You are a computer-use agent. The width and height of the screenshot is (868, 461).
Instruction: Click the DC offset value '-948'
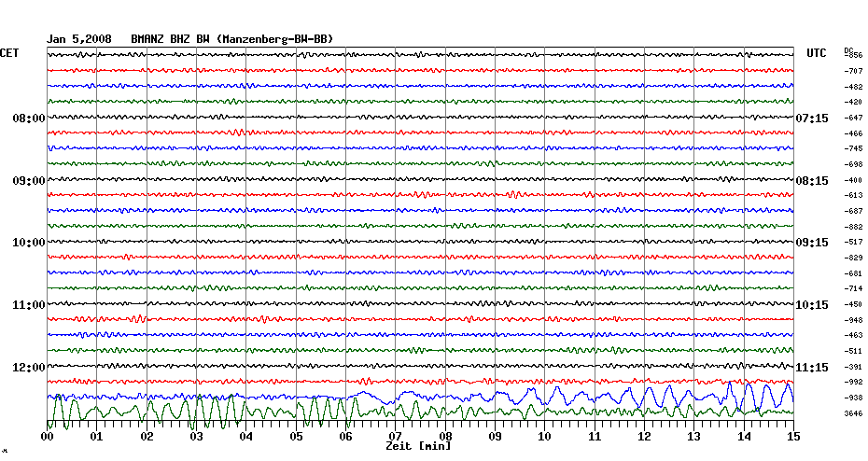click(x=854, y=320)
